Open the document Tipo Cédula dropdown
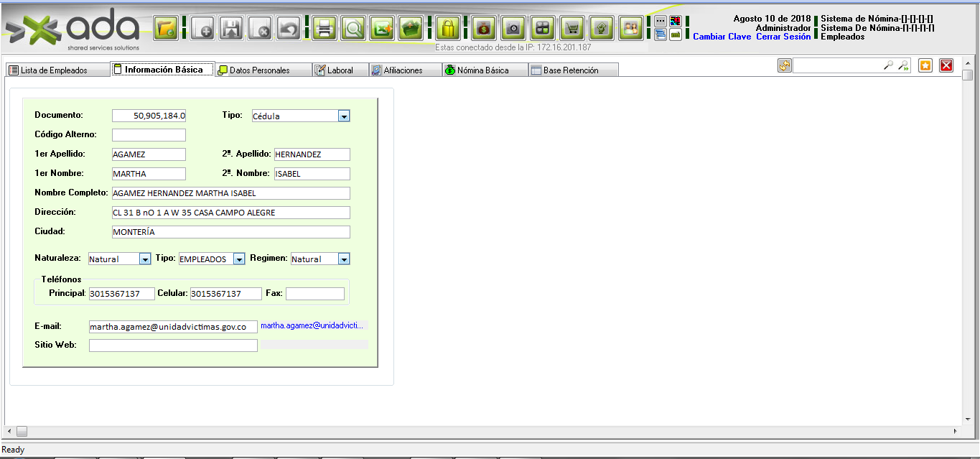 [343, 116]
